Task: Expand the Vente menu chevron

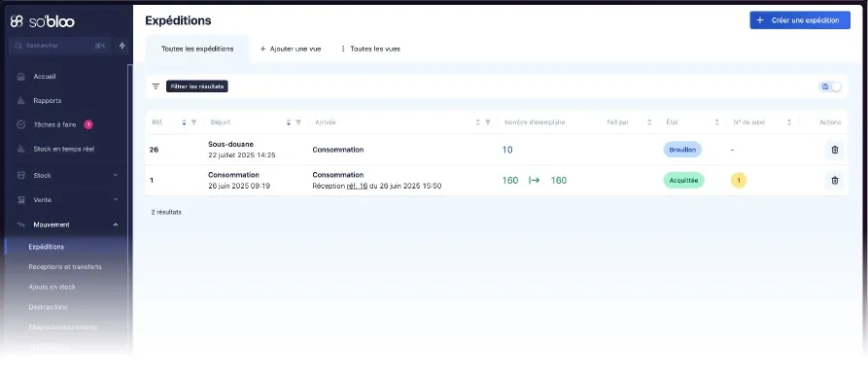Action: tap(116, 199)
